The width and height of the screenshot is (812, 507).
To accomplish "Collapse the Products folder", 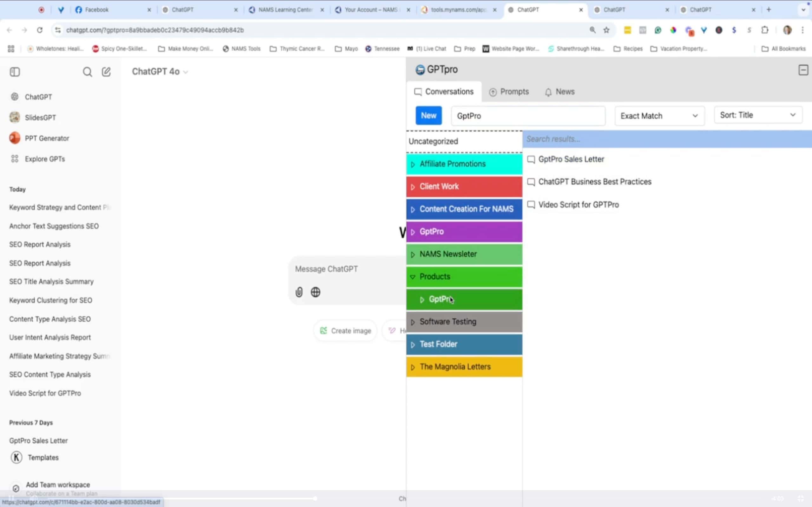I will click(x=413, y=277).
